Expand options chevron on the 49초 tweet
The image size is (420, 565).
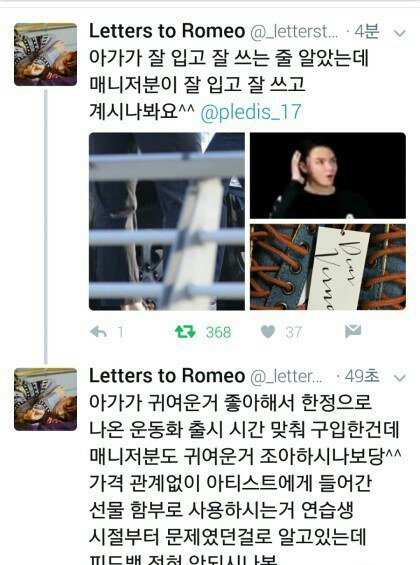400,378
